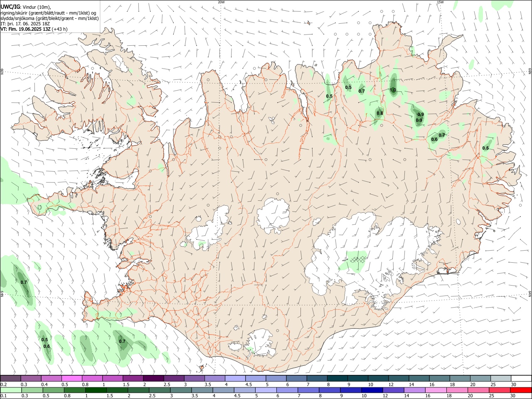
Task: Pick the 3 grey-teal swatch in the rain legend
Action: [x=181, y=390]
